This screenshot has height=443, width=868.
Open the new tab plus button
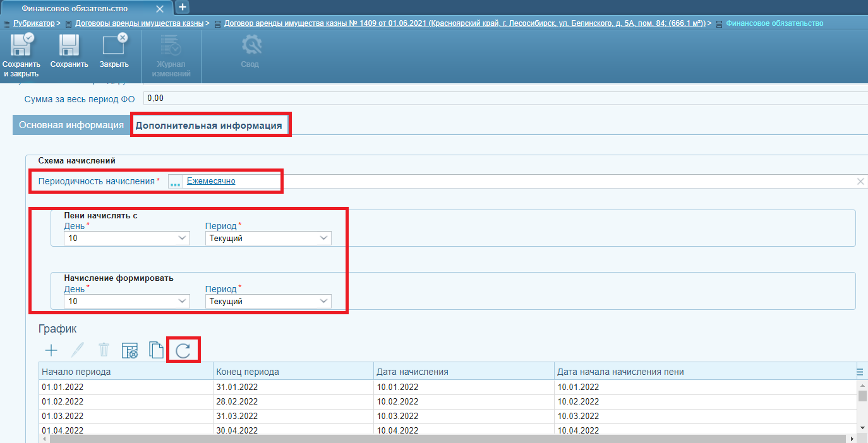[182, 7]
